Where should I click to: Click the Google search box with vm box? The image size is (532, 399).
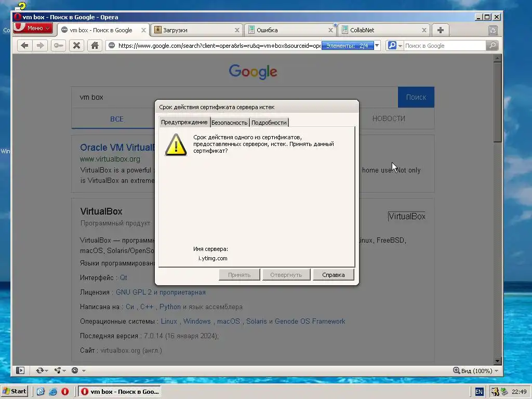[x=234, y=97]
